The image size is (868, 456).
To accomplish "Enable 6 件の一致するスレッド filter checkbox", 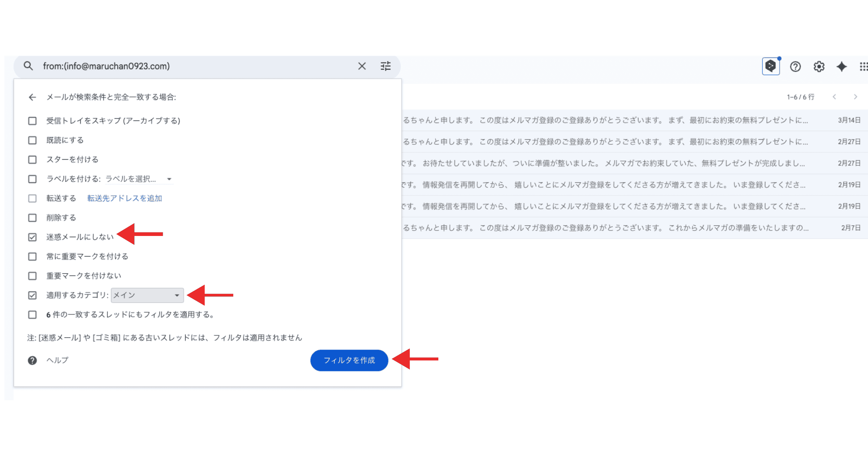I will [33, 314].
